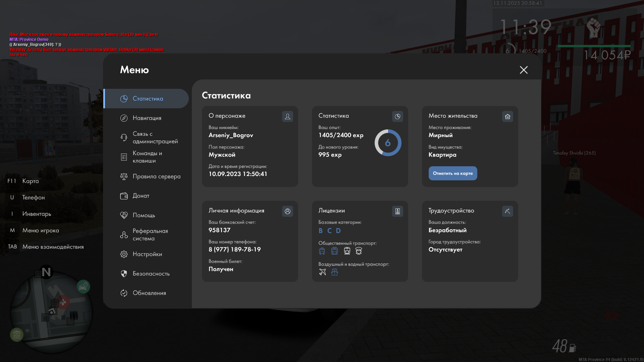Image resolution: width=644 pixels, height=362 pixels.
Task: Click the document icon in Лицензии card
Action: (x=397, y=211)
